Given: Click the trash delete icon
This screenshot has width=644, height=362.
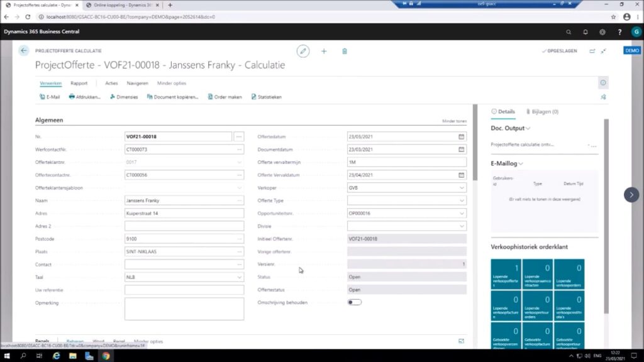Looking at the screenshot, I should coord(345,51).
